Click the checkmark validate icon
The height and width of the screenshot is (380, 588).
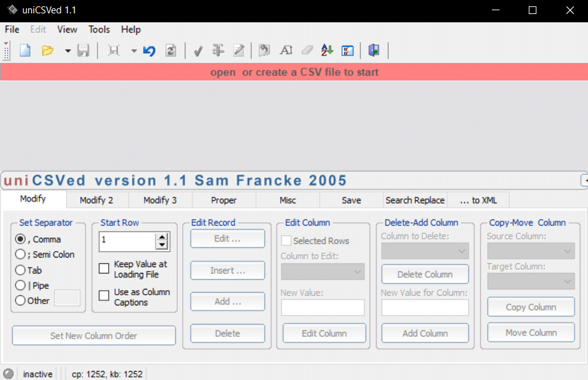point(198,51)
